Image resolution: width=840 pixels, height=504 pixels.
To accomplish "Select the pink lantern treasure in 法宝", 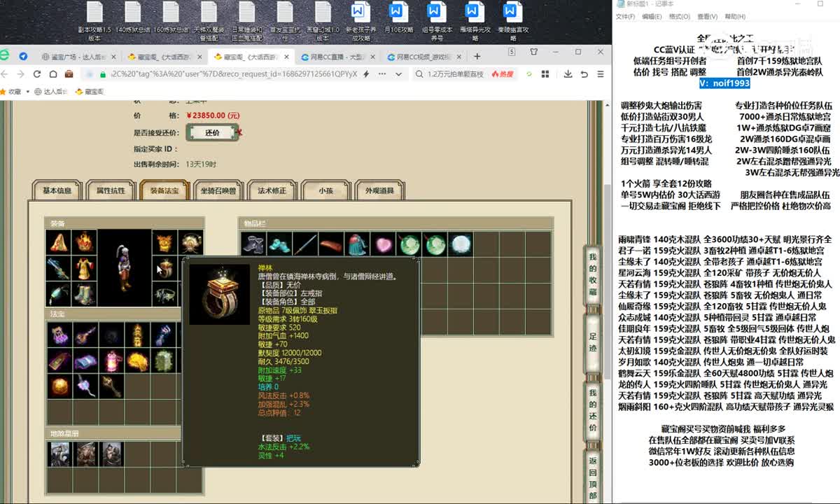I will click(111, 361).
